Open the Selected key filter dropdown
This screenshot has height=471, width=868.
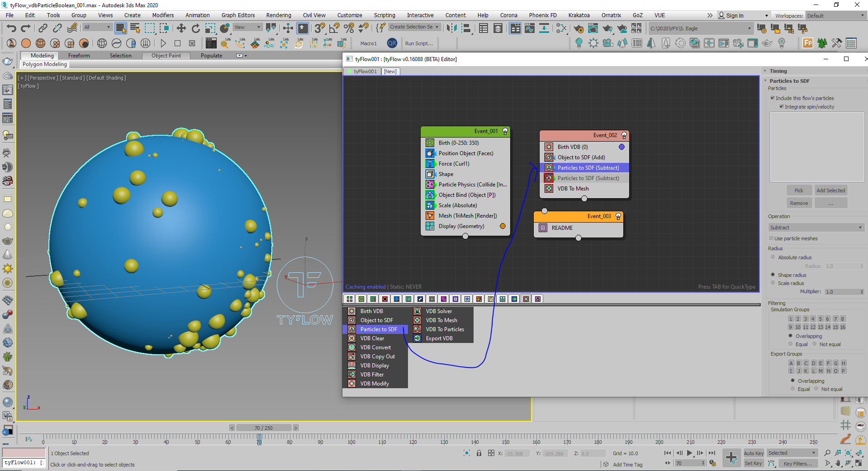pyautogui.click(x=792, y=453)
